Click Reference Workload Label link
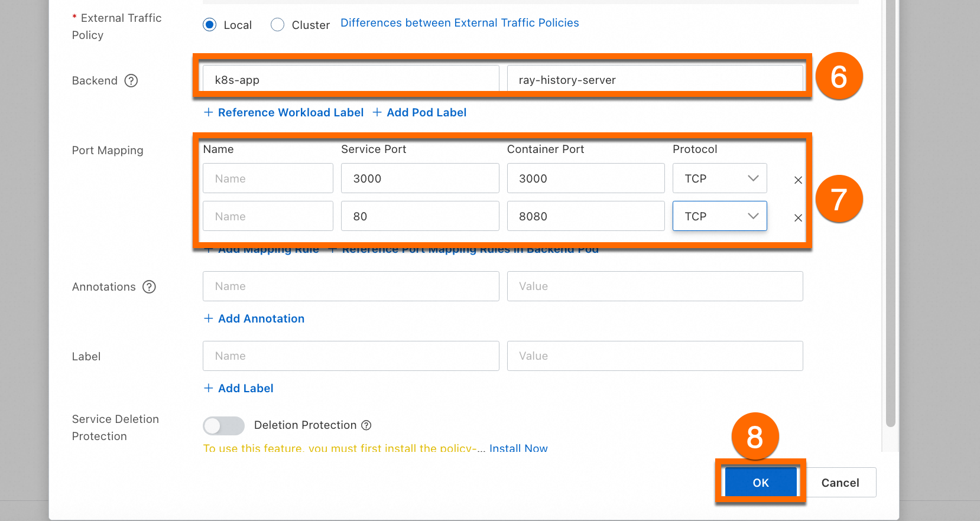 click(284, 112)
